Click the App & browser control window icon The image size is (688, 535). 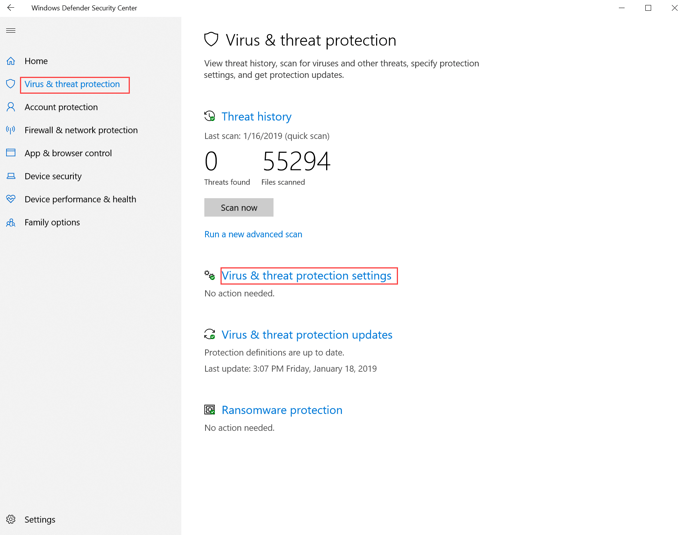[x=11, y=153]
